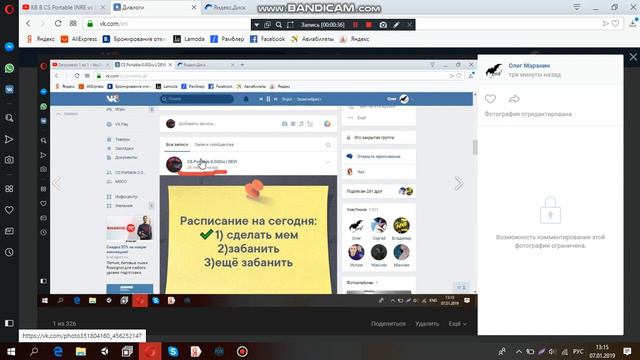The width and height of the screenshot is (640, 360).
Task: Go forward in the browser
Action: tap(42, 24)
